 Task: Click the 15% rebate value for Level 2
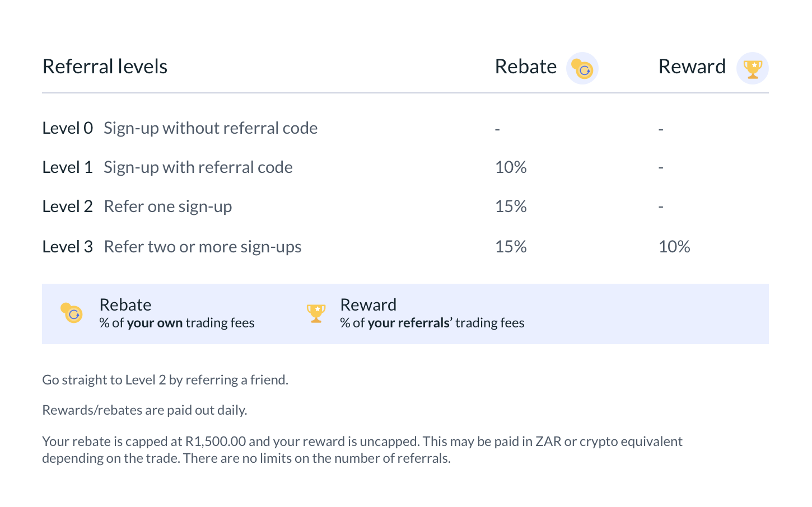pyautogui.click(x=511, y=206)
